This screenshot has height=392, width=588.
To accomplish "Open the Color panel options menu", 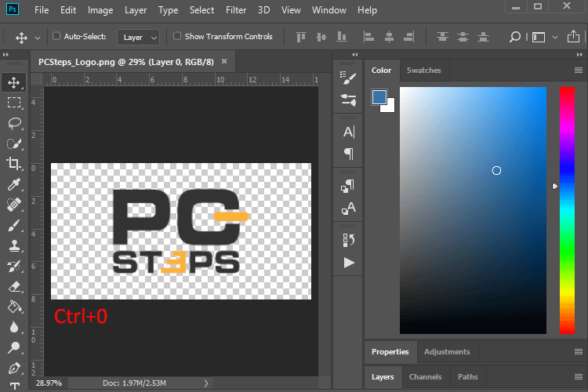I will [578, 71].
